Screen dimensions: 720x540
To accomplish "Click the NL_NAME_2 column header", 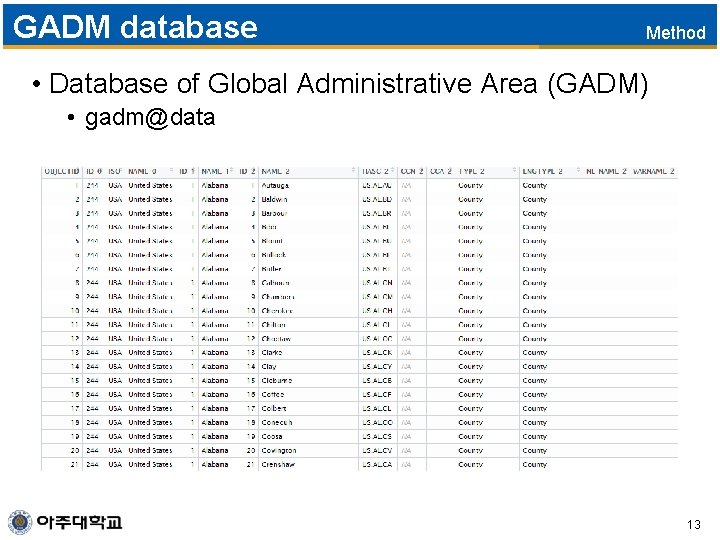I will point(606,171).
